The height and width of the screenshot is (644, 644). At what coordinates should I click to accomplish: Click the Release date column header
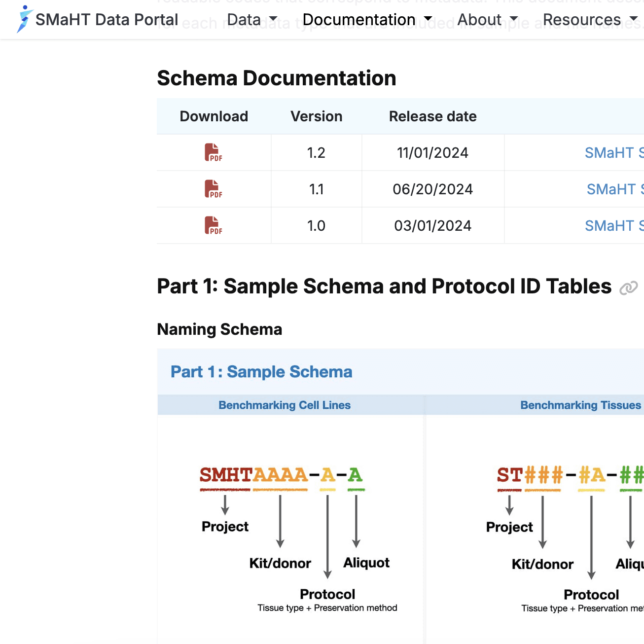(x=432, y=116)
